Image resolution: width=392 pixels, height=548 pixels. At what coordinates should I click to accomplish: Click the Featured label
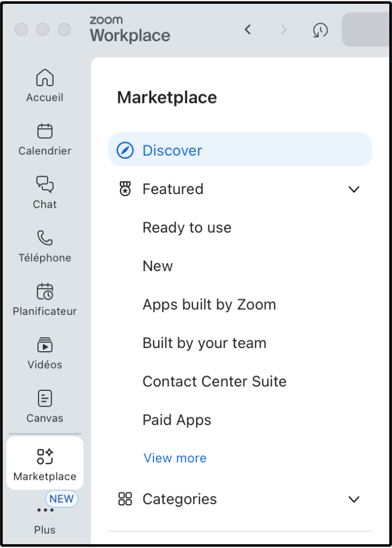point(173,189)
